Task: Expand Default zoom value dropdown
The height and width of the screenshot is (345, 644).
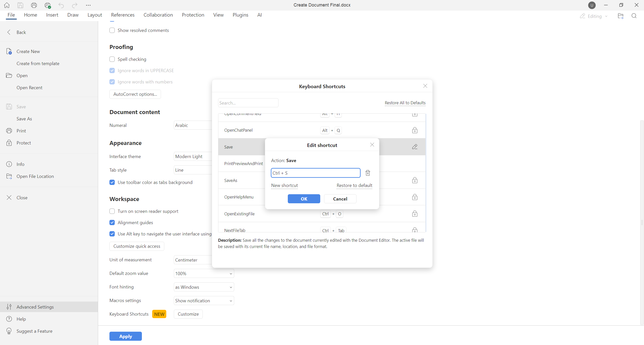Action: click(204, 273)
